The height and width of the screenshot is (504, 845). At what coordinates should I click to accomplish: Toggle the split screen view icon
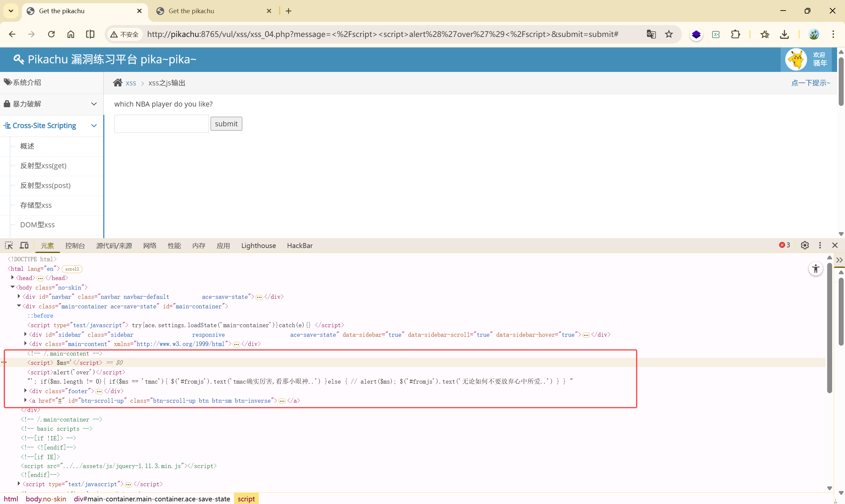[90, 34]
